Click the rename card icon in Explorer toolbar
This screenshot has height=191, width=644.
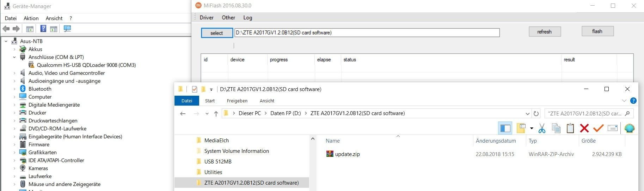[x=613, y=128]
